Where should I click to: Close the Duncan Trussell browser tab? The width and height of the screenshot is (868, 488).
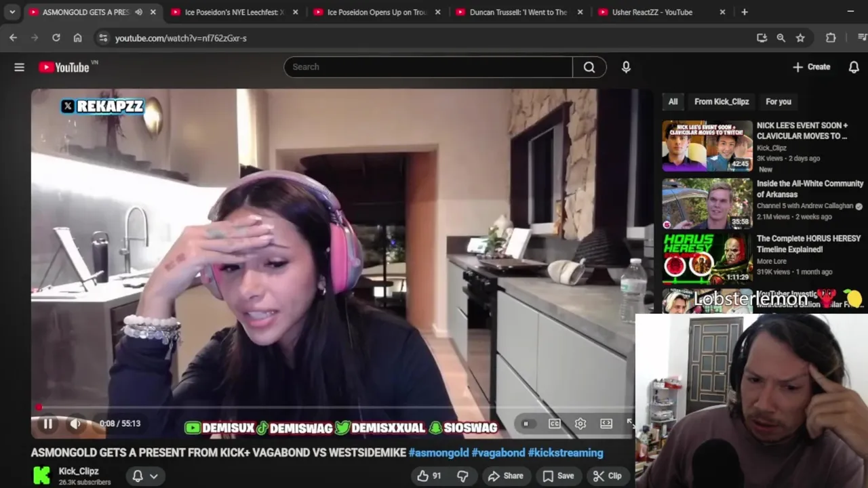tap(580, 12)
